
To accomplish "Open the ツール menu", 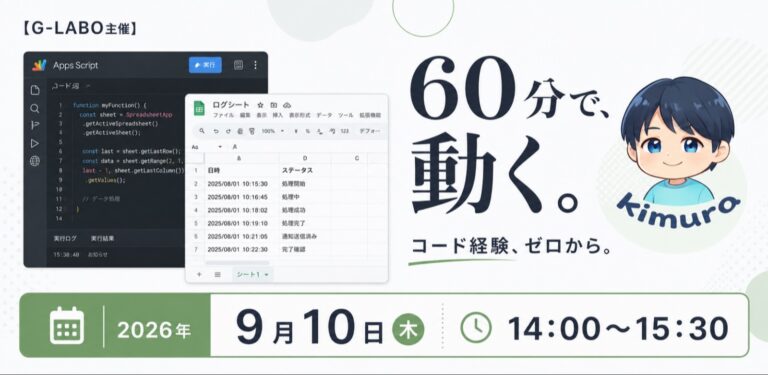I will click(346, 116).
